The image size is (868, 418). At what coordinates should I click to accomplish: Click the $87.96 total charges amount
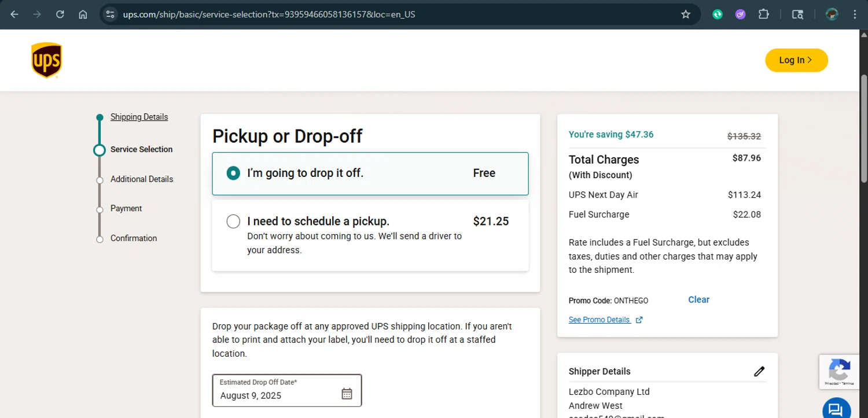coord(746,158)
